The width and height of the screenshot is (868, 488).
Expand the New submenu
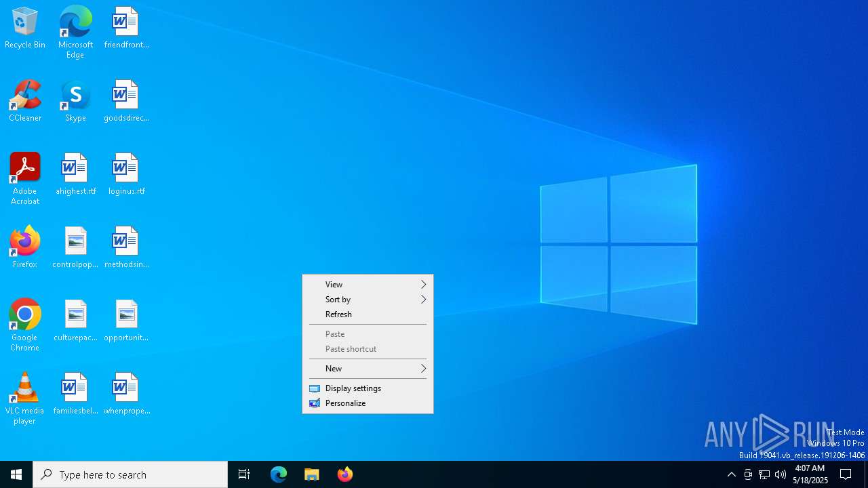tap(368, 369)
